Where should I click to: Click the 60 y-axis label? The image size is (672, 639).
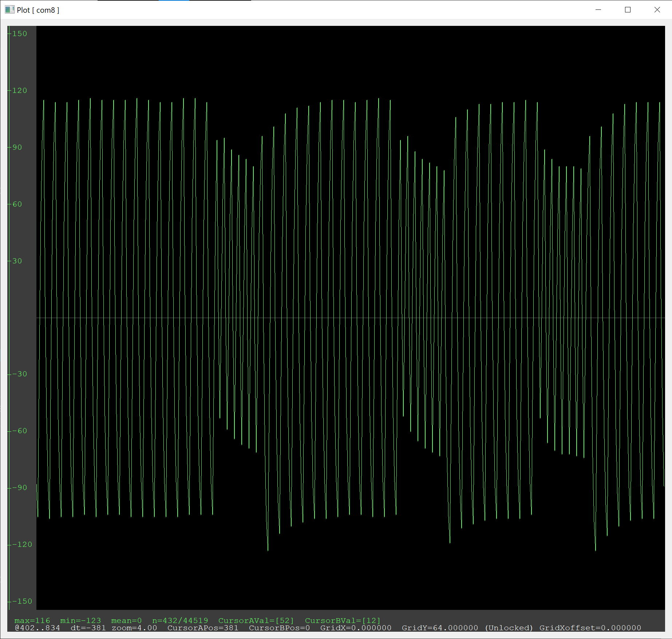click(x=17, y=204)
